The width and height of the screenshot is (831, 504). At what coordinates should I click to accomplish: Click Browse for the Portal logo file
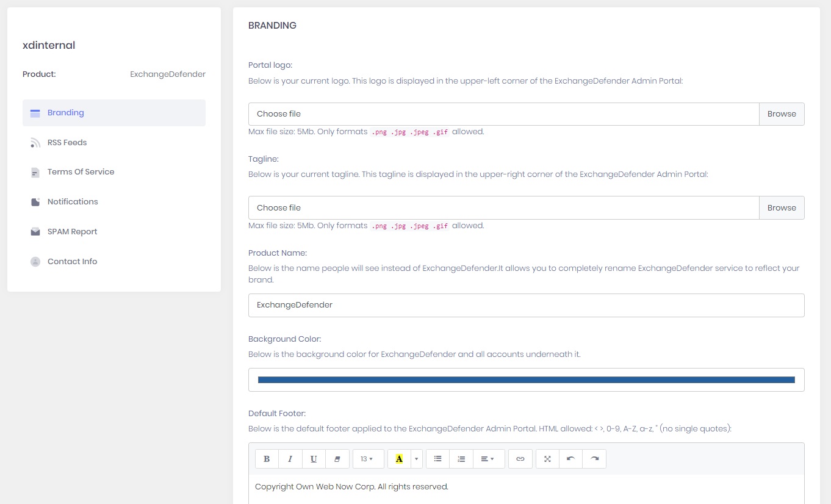(x=782, y=114)
